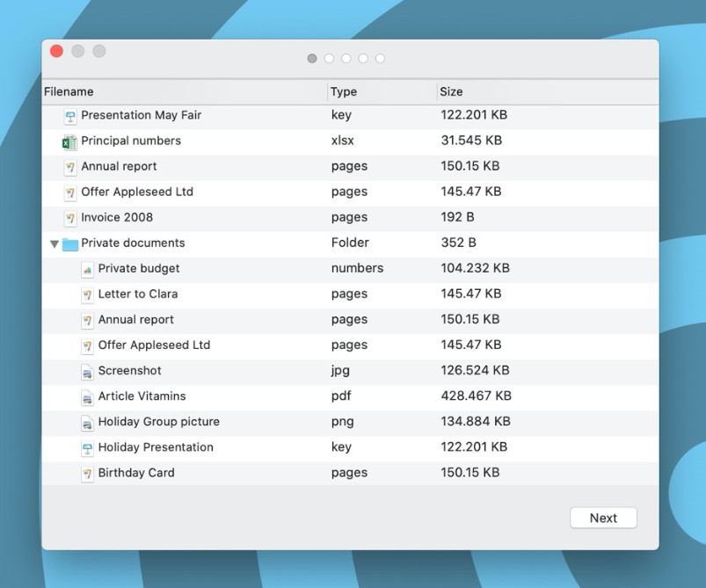
Task: Collapse the Private documents folder triangle
Action: click(54, 244)
